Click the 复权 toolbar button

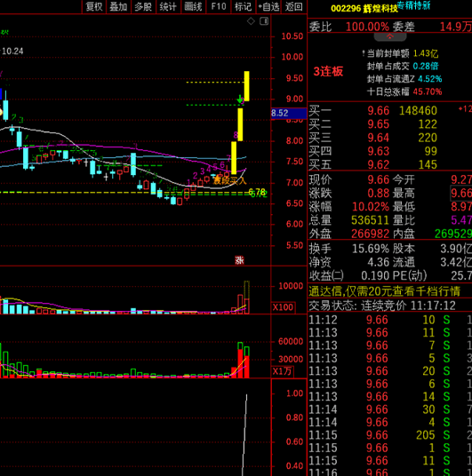[x=94, y=7]
